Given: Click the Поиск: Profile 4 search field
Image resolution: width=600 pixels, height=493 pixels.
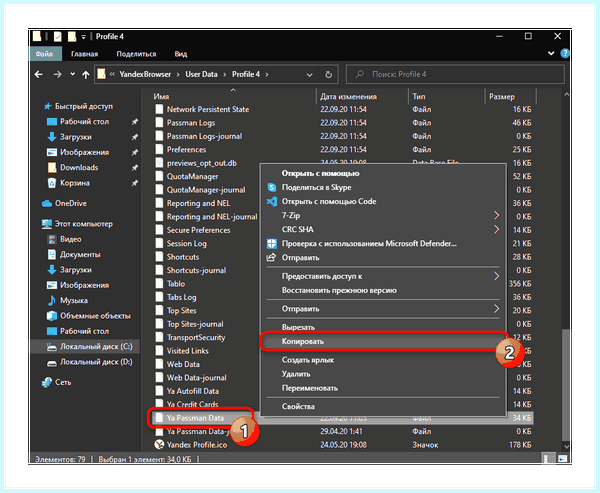Looking at the screenshot, I should click(x=455, y=74).
